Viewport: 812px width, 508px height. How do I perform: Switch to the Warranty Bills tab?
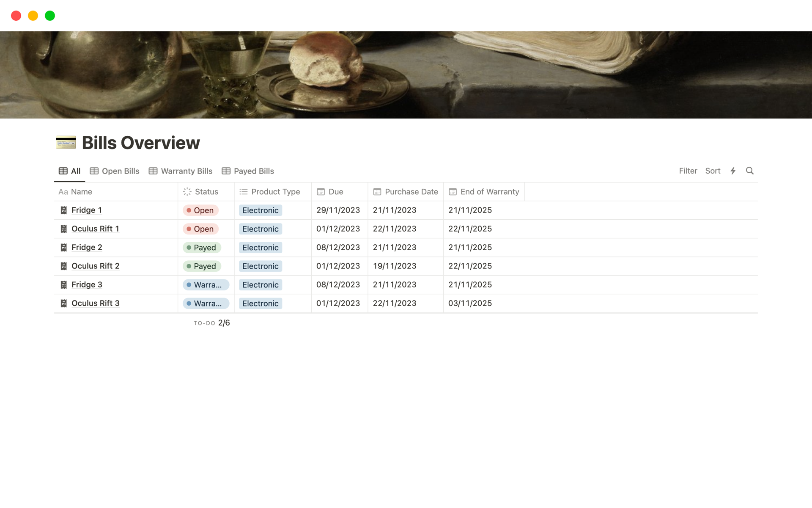click(181, 171)
